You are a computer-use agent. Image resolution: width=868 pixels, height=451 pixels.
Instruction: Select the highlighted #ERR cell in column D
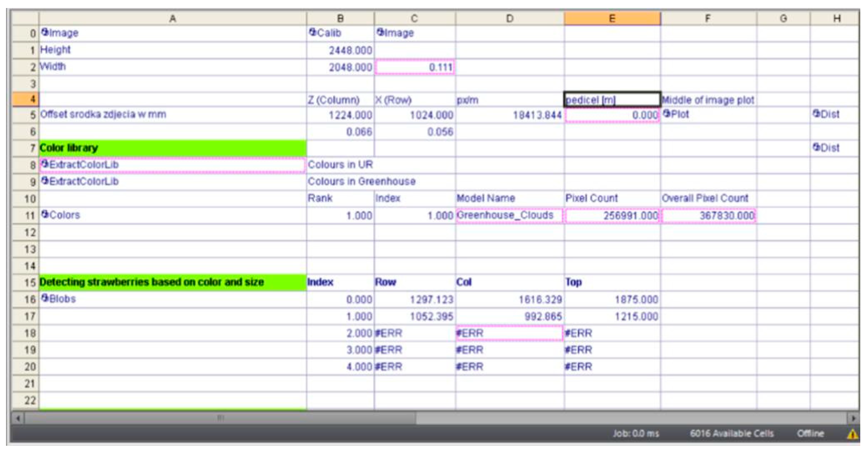509,333
